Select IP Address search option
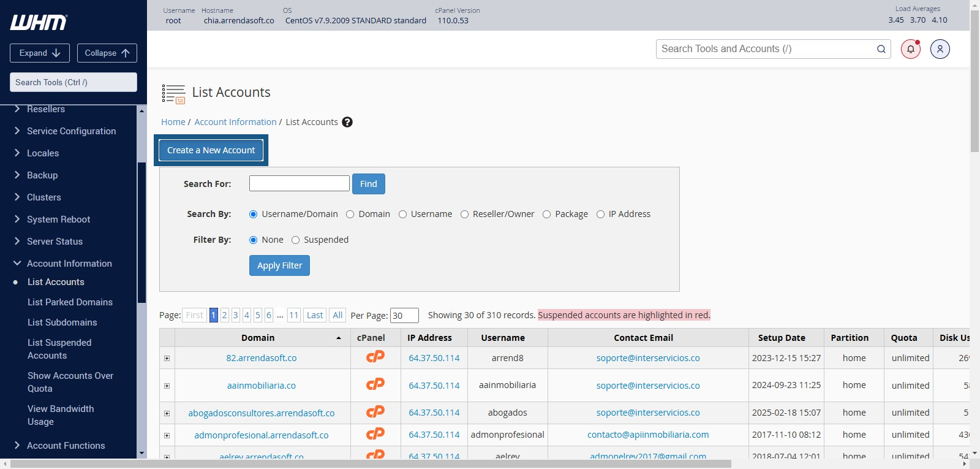The height and width of the screenshot is (469, 980). click(x=600, y=214)
